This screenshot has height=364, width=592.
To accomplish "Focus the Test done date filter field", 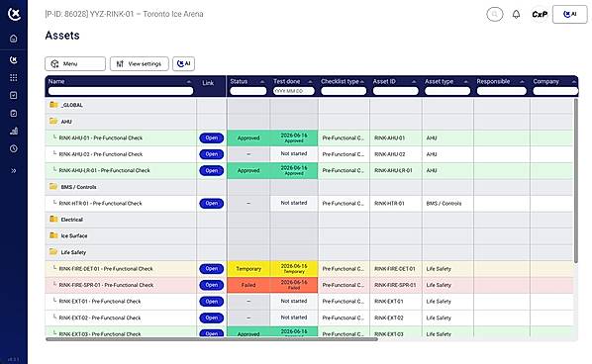I will click(x=294, y=91).
